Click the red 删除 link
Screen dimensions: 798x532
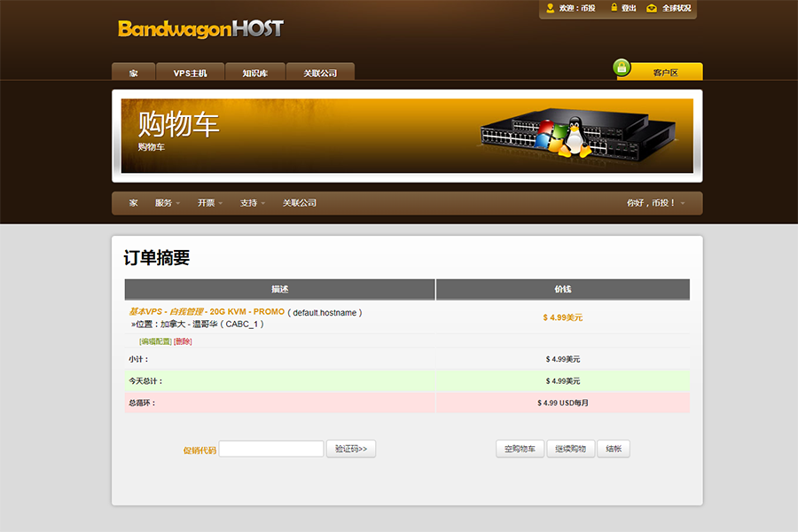point(183,341)
